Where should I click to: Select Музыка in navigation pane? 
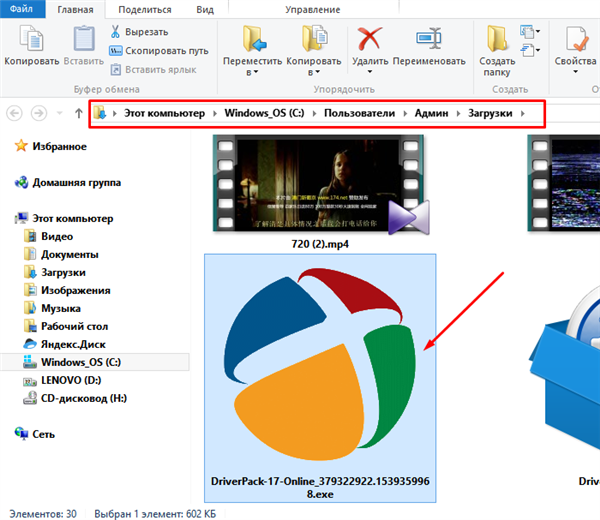(61, 308)
